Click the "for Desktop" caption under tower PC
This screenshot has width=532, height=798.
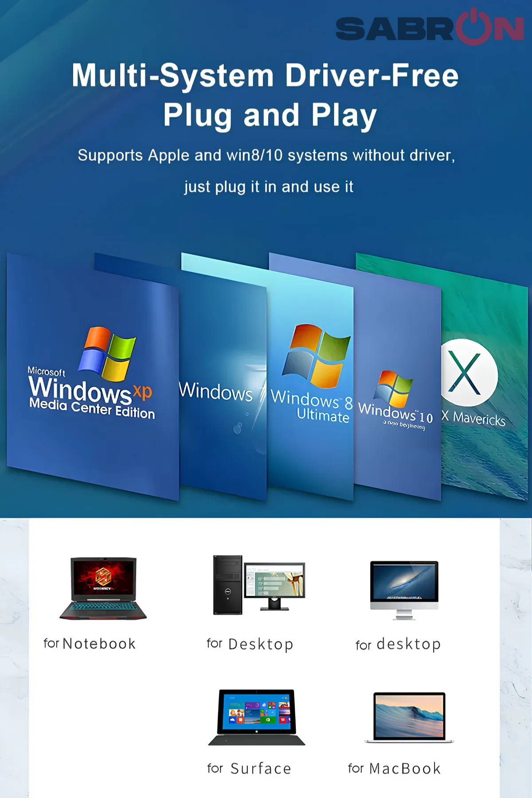(250, 644)
